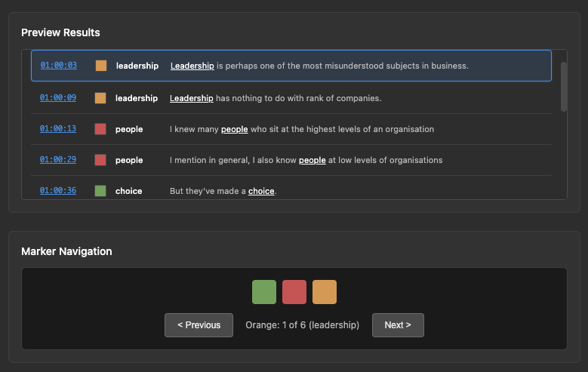Image resolution: width=588 pixels, height=372 pixels.
Task: Click the underlined word people in the 01:00:13 row
Action: pos(234,129)
